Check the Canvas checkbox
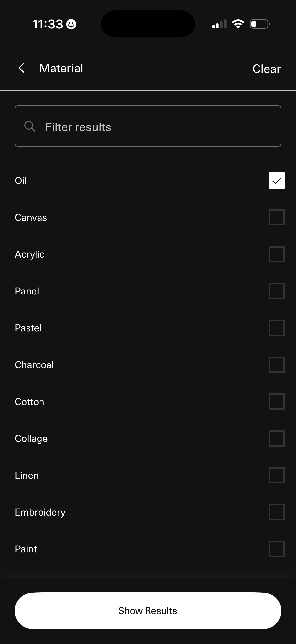The height and width of the screenshot is (644, 296). (277, 217)
